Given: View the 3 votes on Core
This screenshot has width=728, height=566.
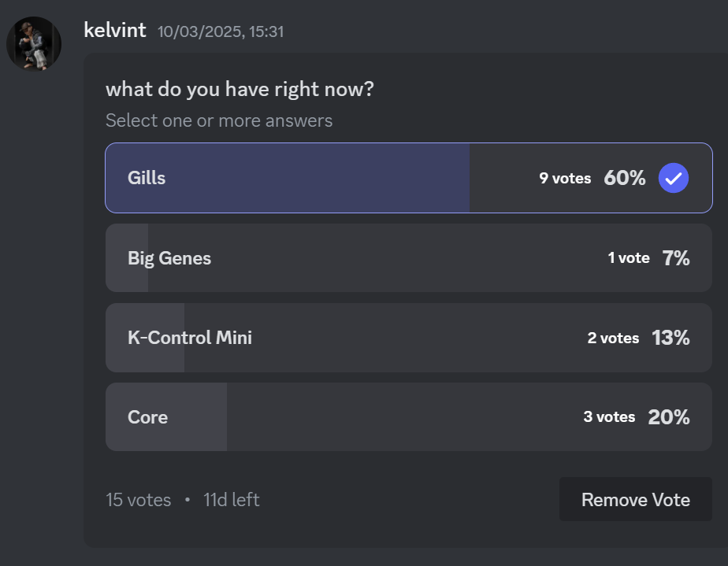Looking at the screenshot, I should [609, 417].
